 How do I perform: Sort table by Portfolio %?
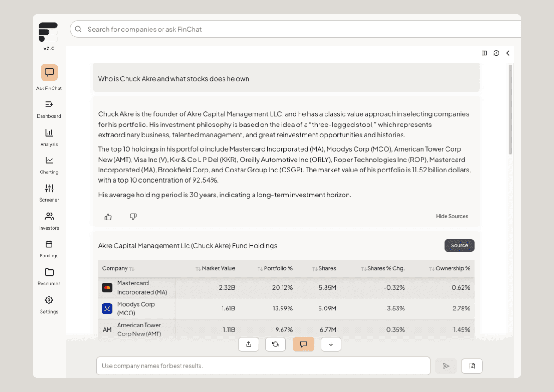point(275,268)
